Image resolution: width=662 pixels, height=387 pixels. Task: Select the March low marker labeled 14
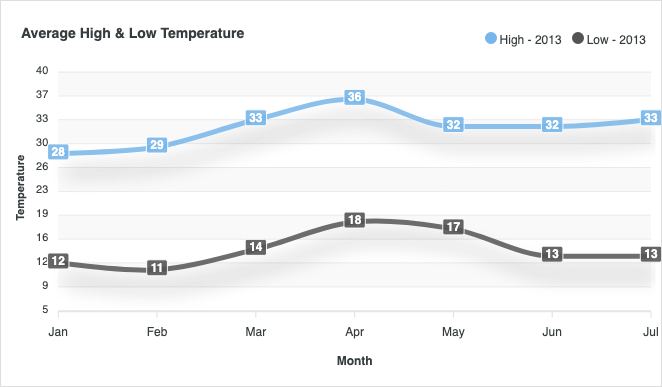[x=256, y=247]
